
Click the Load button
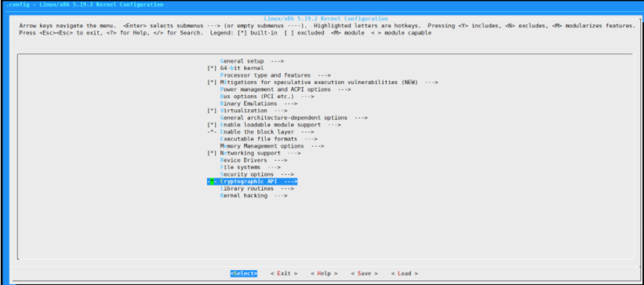[405, 273]
